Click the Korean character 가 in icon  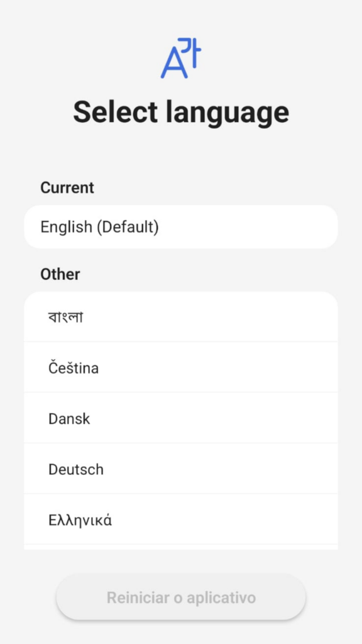click(191, 53)
